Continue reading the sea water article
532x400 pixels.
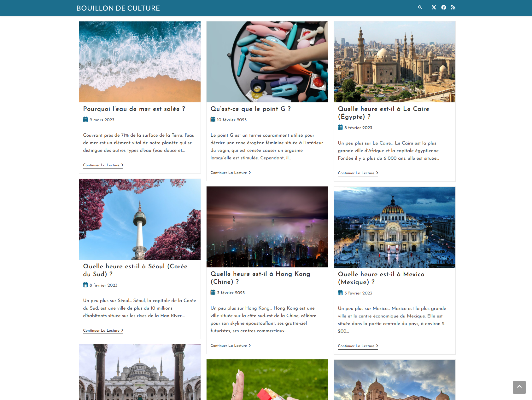pos(103,165)
